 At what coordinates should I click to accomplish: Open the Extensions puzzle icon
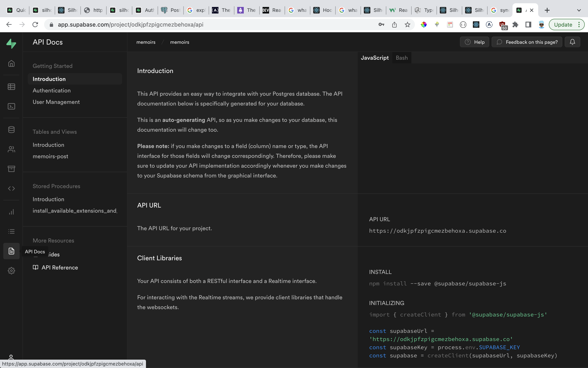[x=515, y=24]
